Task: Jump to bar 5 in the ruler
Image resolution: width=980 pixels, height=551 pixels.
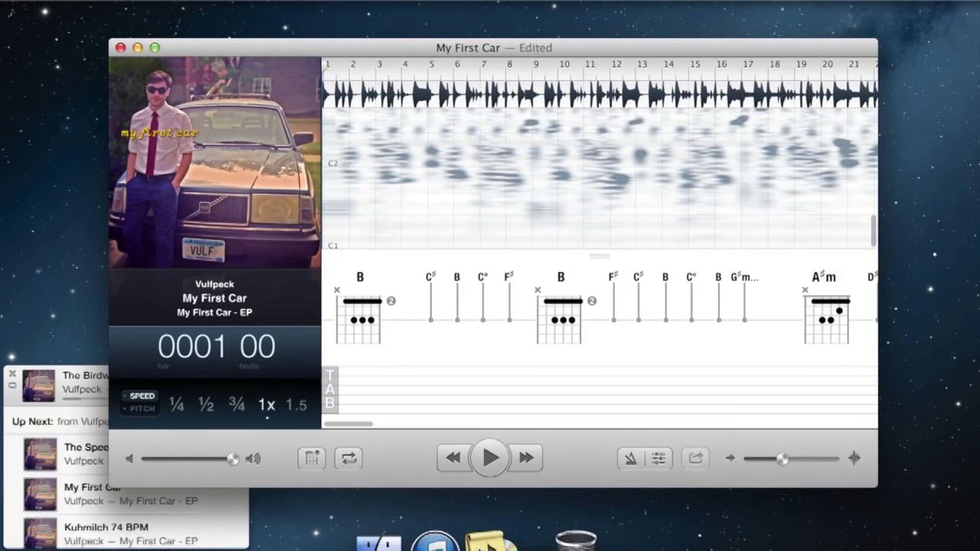Action: (432, 64)
